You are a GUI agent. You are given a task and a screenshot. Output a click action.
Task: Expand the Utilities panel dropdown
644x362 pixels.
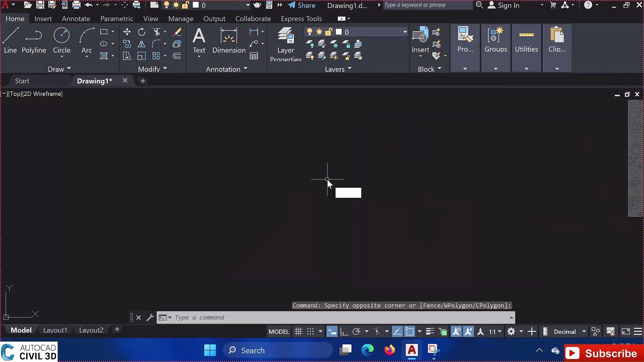[526, 69]
